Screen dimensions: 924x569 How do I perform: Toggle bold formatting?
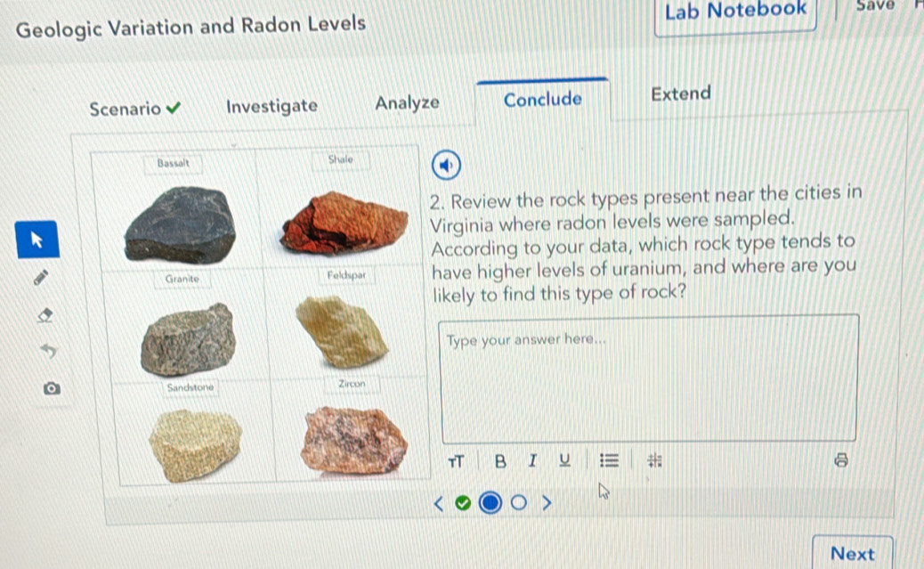(500, 461)
